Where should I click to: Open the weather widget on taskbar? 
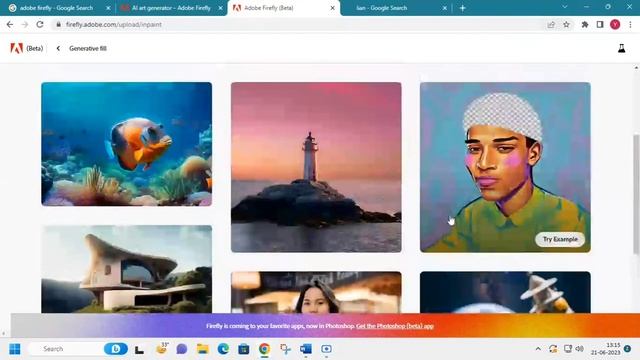(x=162, y=349)
